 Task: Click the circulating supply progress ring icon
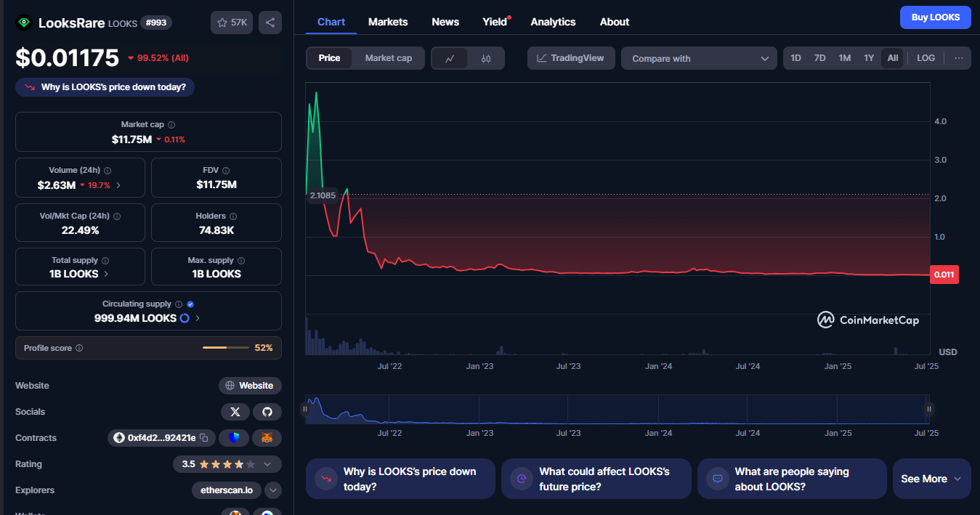pos(185,318)
